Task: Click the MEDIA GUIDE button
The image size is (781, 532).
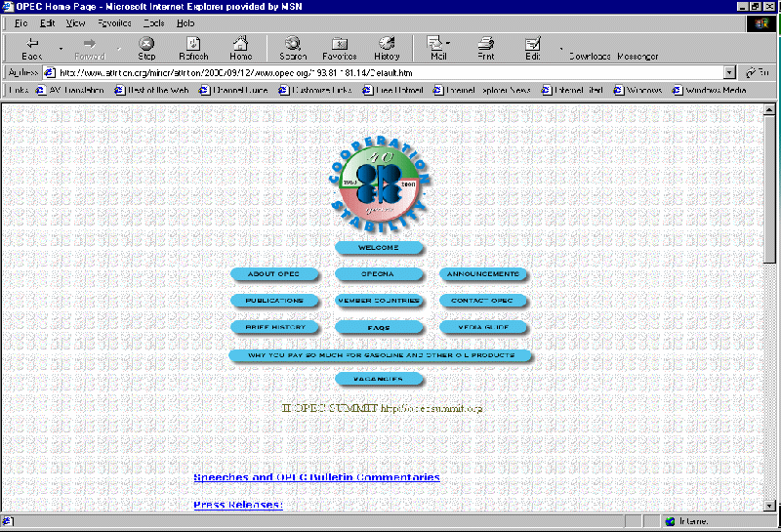Action: 483,327
